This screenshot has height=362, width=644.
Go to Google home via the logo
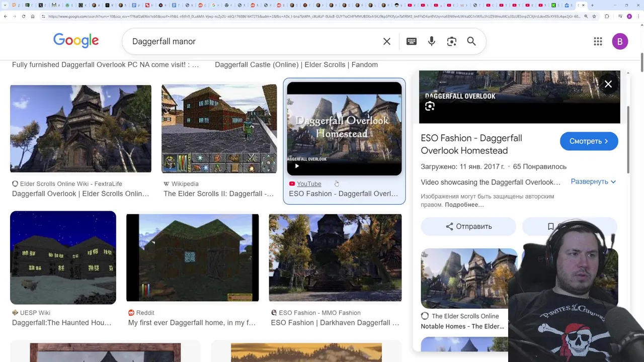tap(76, 41)
